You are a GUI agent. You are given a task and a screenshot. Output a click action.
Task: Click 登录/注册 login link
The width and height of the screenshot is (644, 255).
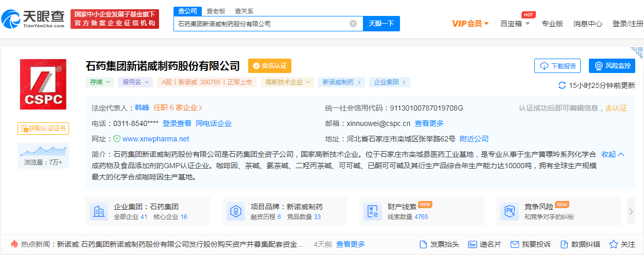628,24
